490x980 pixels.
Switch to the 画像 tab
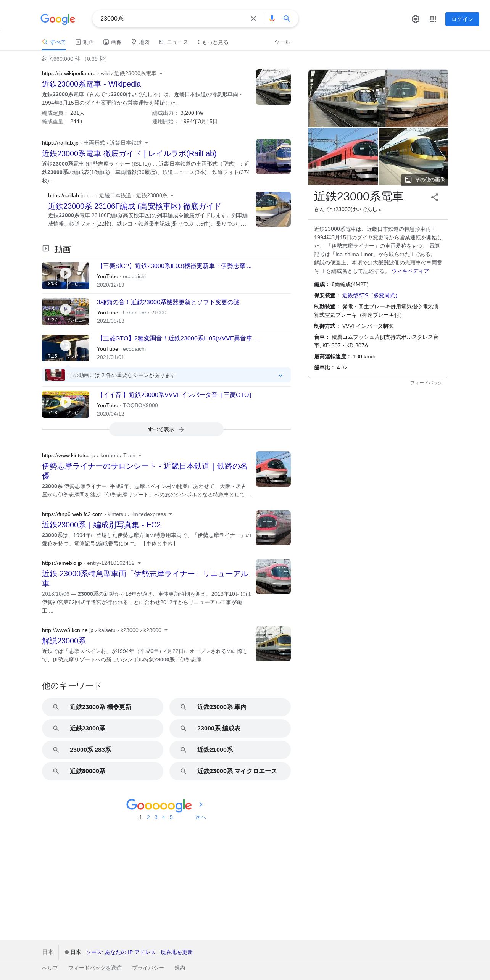coord(113,42)
